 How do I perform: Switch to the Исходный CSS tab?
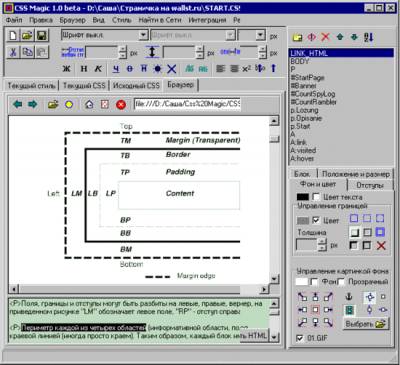(136, 86)
